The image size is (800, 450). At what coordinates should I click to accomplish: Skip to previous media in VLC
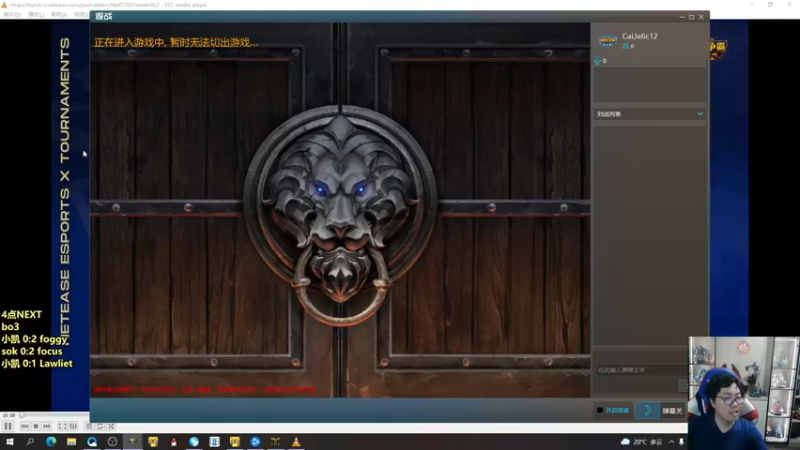coord(24,427)
